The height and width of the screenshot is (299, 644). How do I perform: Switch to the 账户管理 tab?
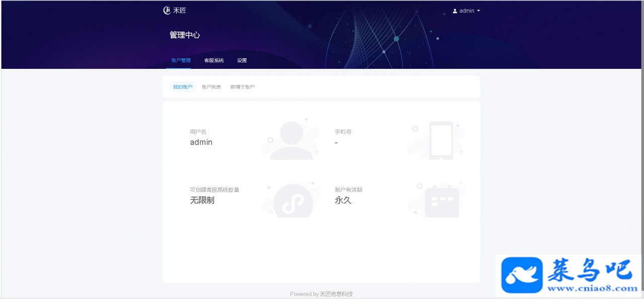click(181, 60)
